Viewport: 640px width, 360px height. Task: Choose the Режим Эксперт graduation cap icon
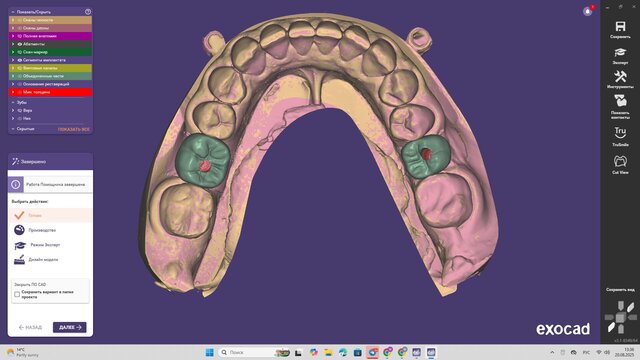coord(20,245)
